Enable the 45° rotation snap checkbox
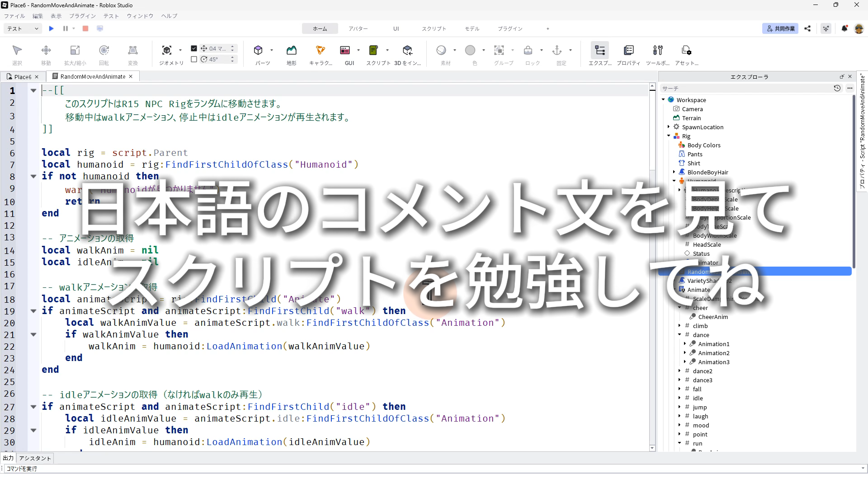Viewport: 868px width, 488px height. pyautogui.click(x=194, y=59)
